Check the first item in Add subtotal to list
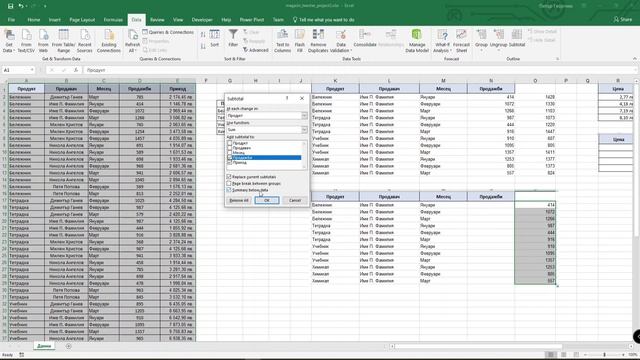640x360 pixels. 229,143
